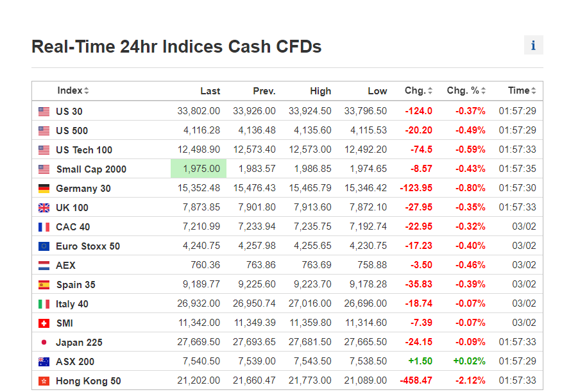The width and height of the screenshot is (562, 392).
Task: Open the Italy 40 index link
Action: (x=72, y=304)
